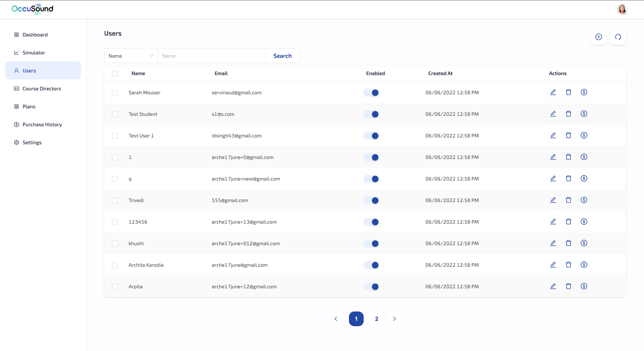This screenshot has width=644, height=351.
Task: Check the 123456 row checkbox
Action: point(115,222)
